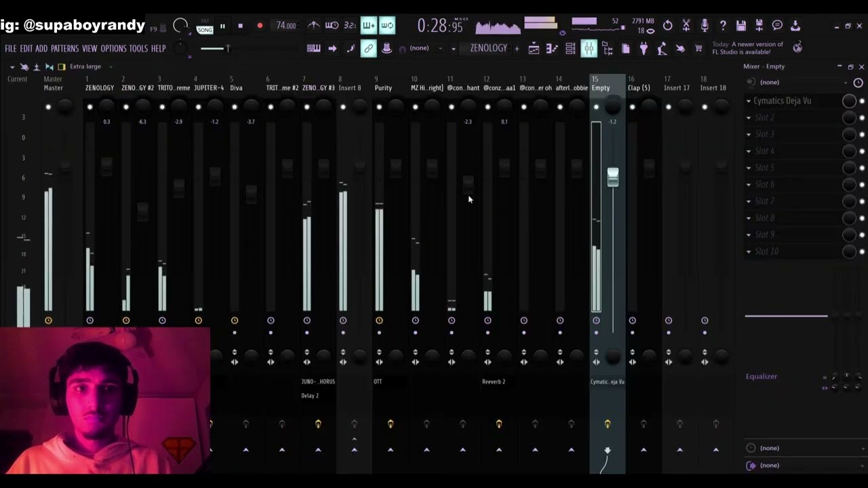
Task: Save the project with floppy icon
Action: 741,26
